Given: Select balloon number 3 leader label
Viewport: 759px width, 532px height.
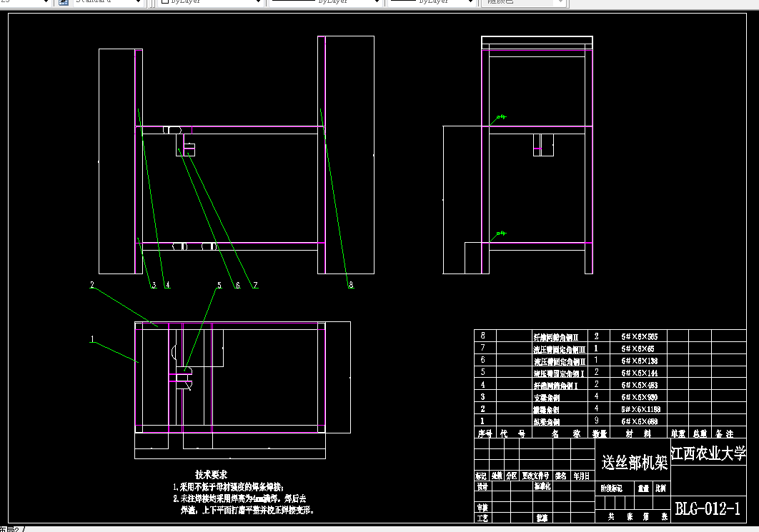Looking at the screenshot, I should coord(154,285).
